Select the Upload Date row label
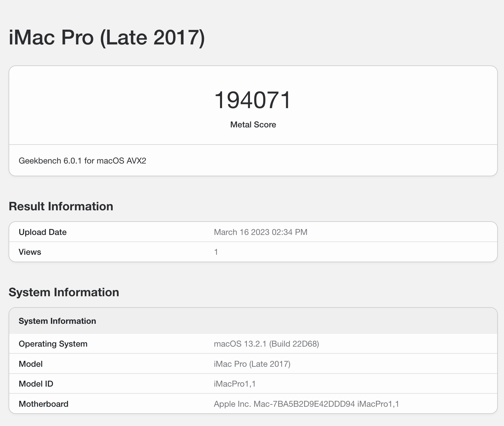Screen dimensions: 504x426 click(42, 232)
